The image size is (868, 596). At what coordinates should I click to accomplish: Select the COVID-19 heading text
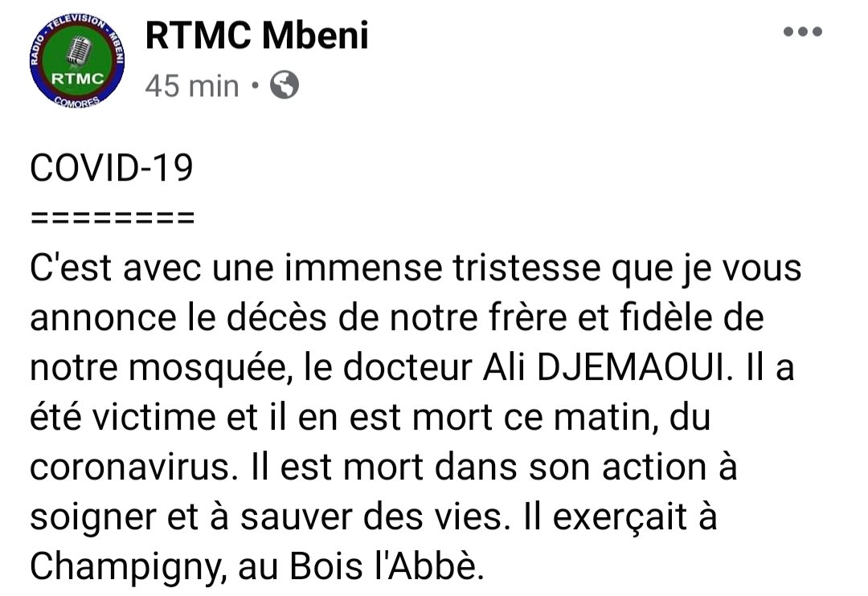(111, 170)
